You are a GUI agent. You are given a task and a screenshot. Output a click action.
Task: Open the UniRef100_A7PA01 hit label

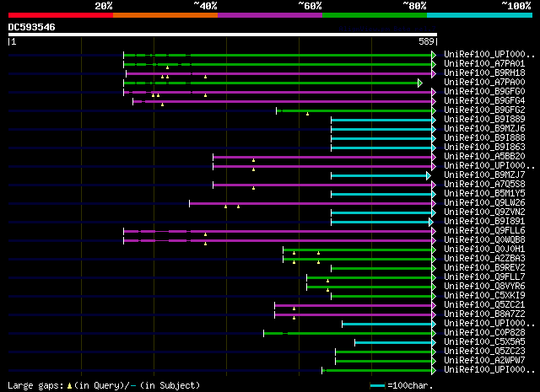click(484, 64)
